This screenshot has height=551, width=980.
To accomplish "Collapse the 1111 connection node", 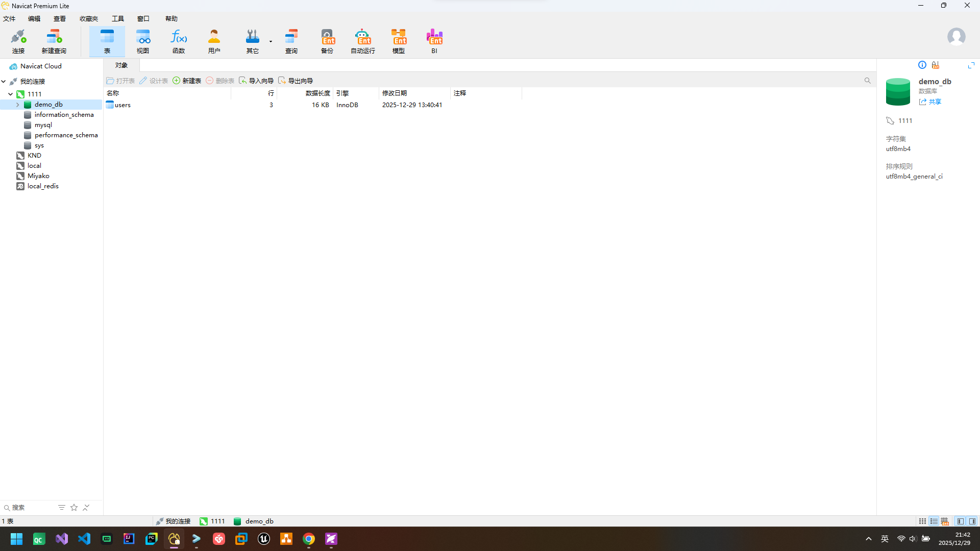I will (x=10, y=94).
